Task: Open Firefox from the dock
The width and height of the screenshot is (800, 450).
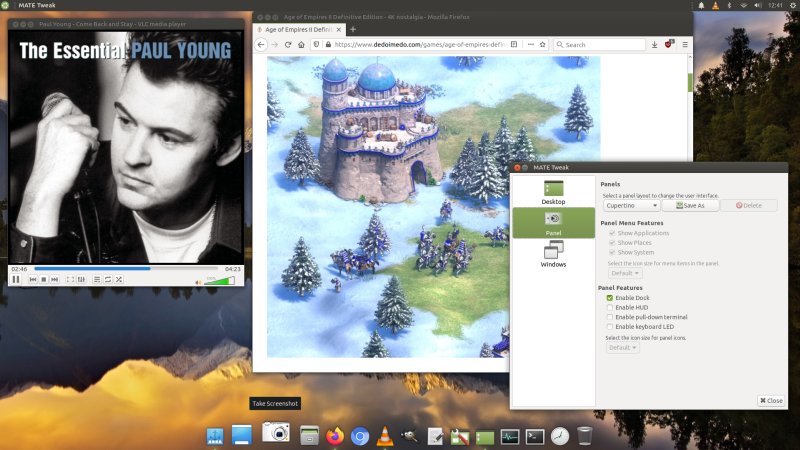Action: point(335,436)
